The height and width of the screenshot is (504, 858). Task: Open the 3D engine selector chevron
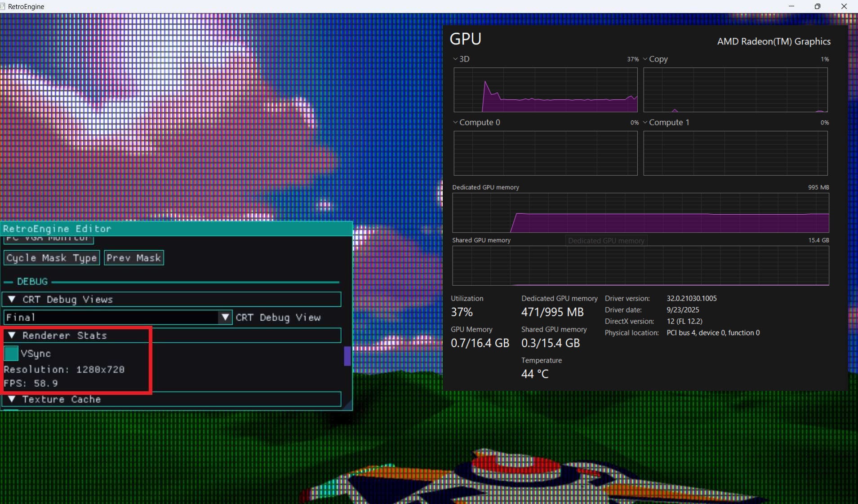tap(455, 59)
